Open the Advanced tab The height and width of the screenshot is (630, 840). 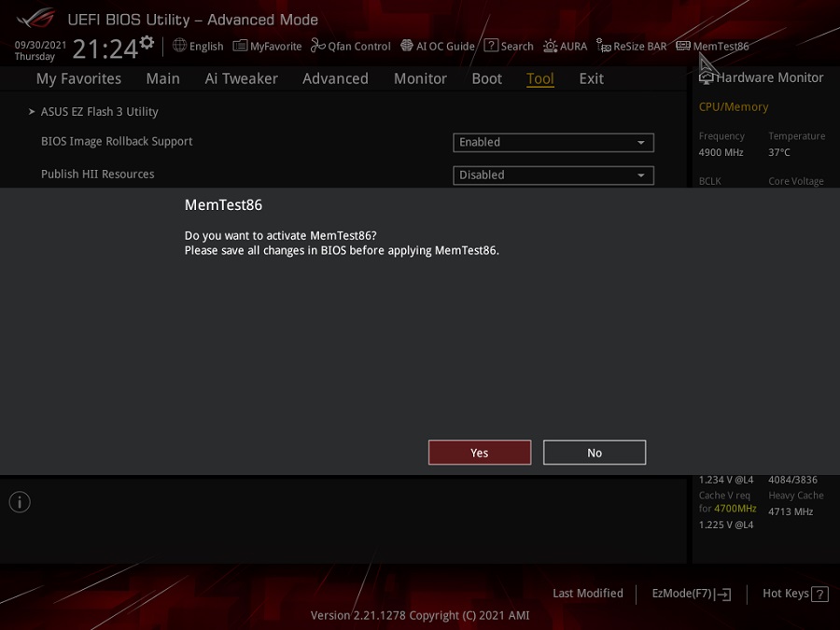pos(335,78)
